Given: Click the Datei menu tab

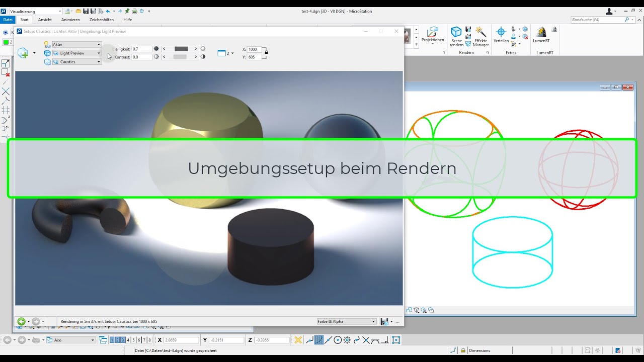Looking at the screenshot, I should click(8, 20).
